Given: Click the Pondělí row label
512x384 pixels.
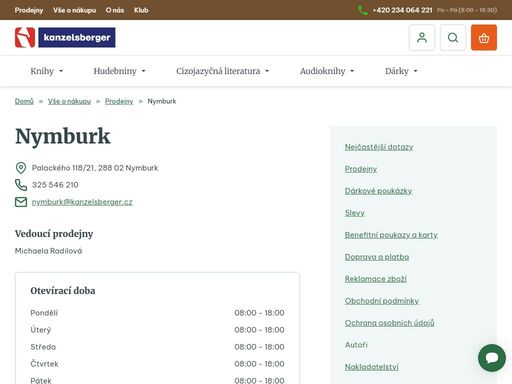Looking at the screenshot, I should click(44, 313).
